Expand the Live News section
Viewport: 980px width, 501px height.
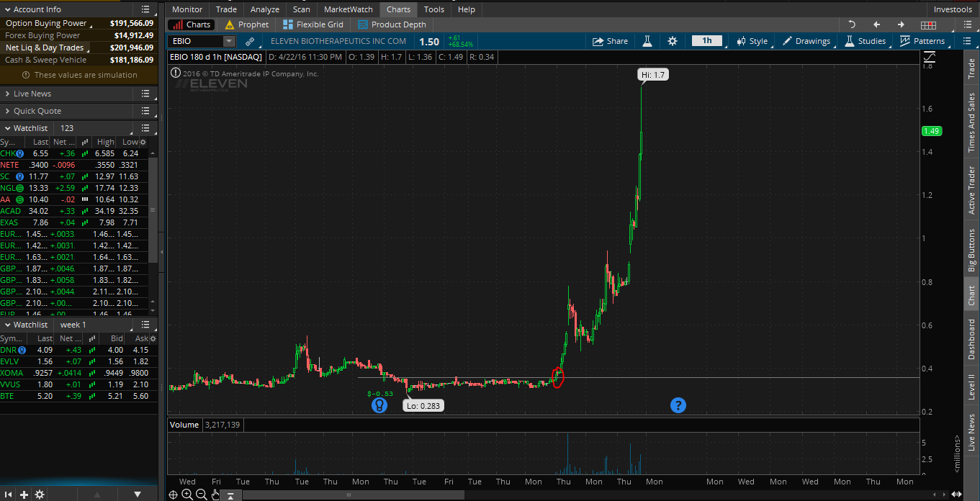7,94
